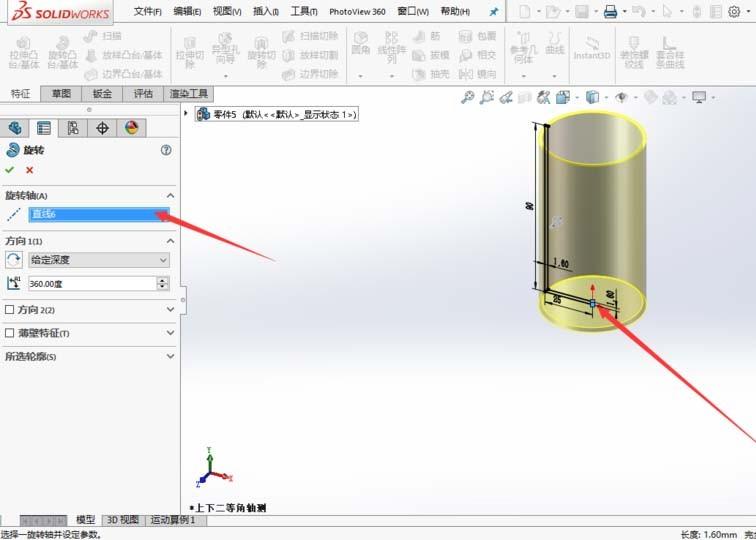This screenshot has width=756, height=540.
Task: Open the 视图(V) menu
Action: [227, 12]
